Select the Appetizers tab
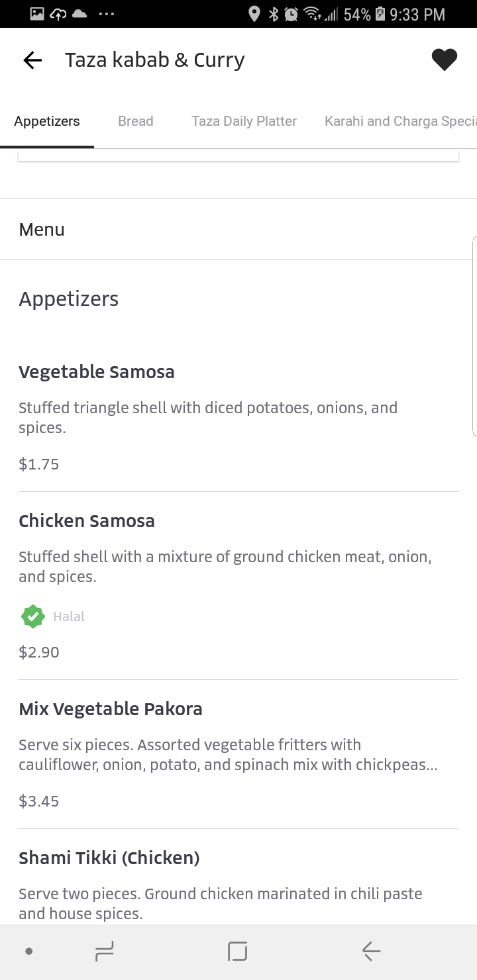This screenshot has width=477, height=980. click(x=47, y=121)
